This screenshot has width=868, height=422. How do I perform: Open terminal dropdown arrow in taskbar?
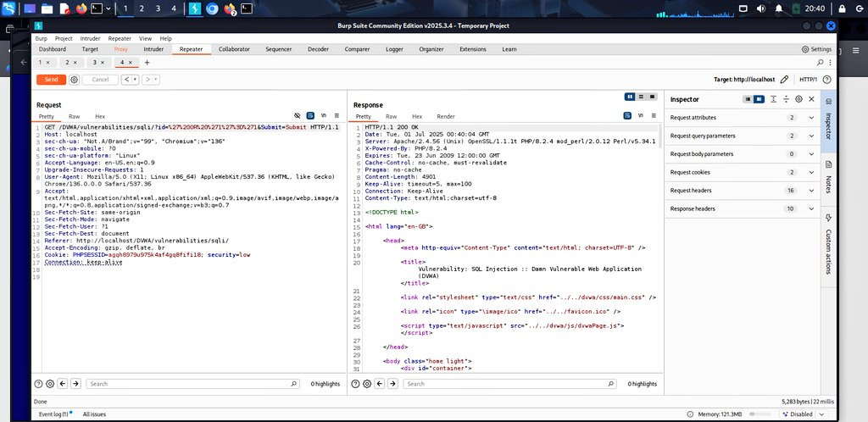pos(108,8)
